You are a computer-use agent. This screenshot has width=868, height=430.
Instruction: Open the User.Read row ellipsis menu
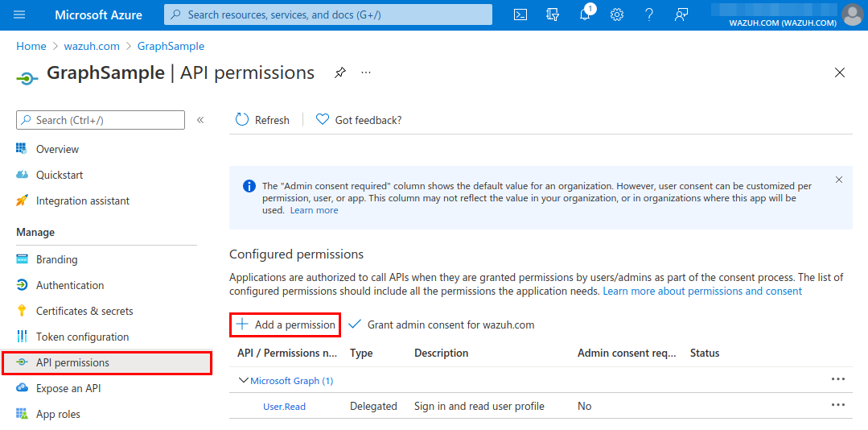coord(838,405)
